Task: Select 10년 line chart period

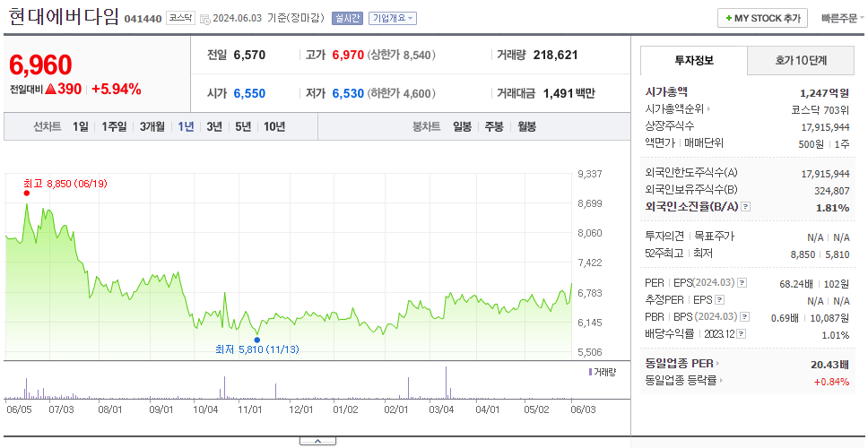Action: point(274,126)
